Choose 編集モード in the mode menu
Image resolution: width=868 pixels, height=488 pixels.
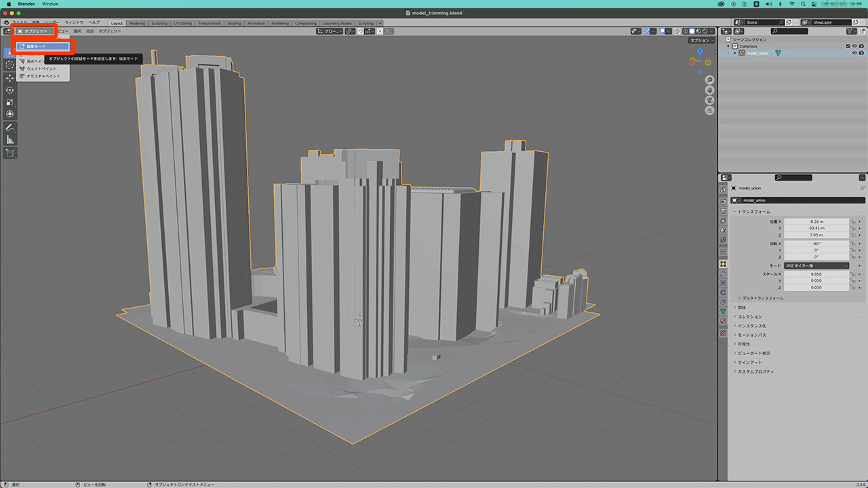click(x=43, y=47)
